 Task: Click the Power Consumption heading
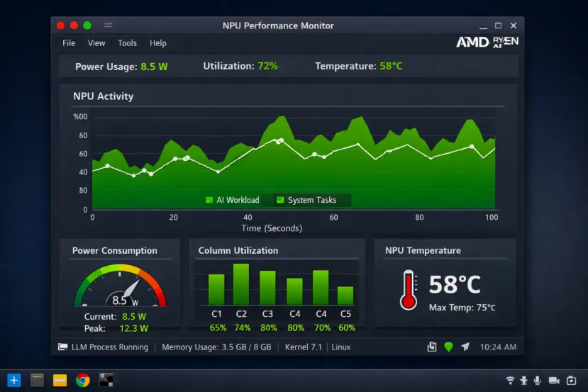click(115, 250)
